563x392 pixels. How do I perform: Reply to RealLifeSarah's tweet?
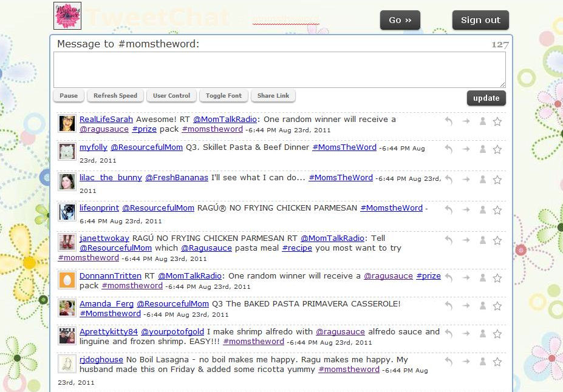click(448, 121)
